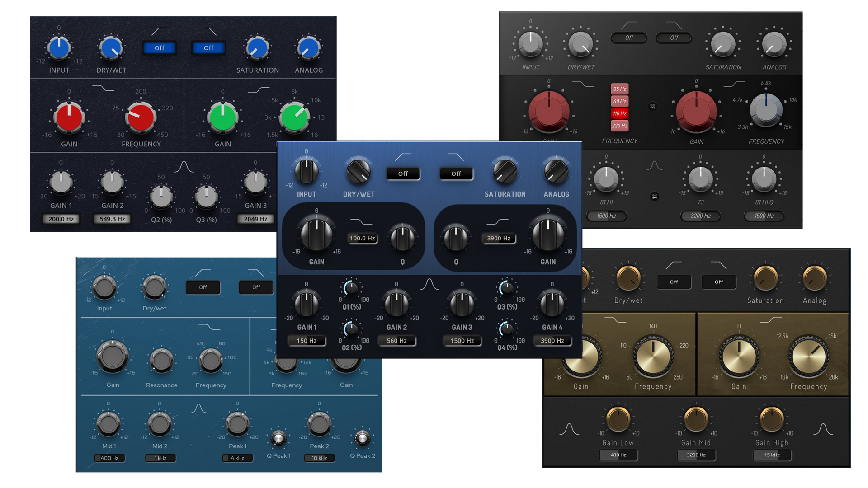Open the 150 Hz selector under GAIN 1
Viewport: 868px width, 488px height.
coord(307,341)
